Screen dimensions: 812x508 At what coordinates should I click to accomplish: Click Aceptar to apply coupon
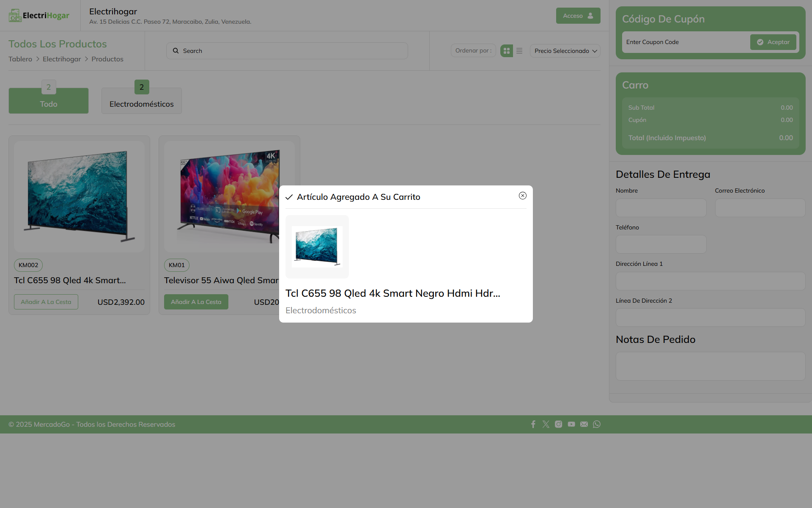coord(773,42)
